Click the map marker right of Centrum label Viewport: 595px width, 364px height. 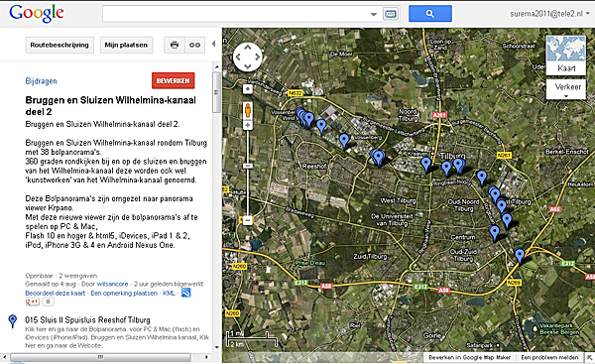pos(494,233)
